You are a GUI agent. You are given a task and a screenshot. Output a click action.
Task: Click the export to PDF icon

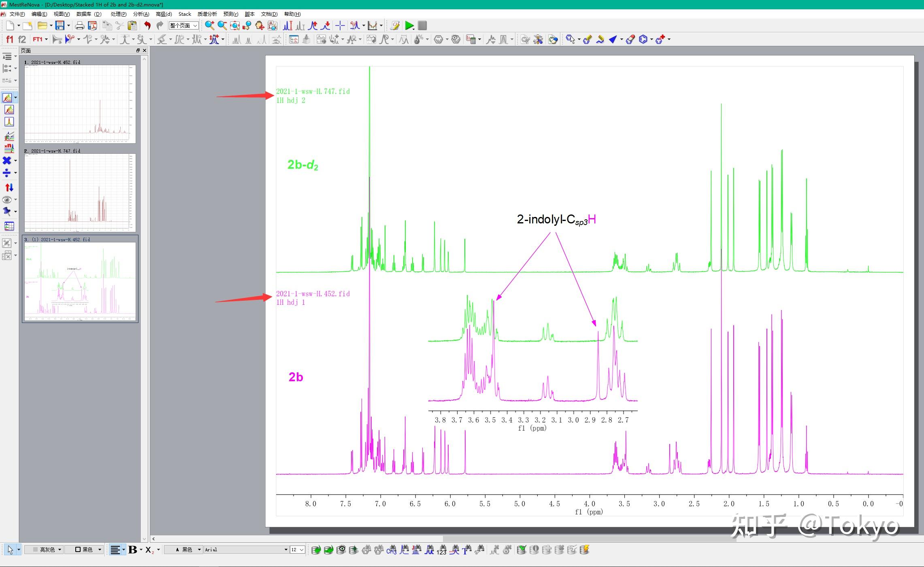[x=93, y=25]
